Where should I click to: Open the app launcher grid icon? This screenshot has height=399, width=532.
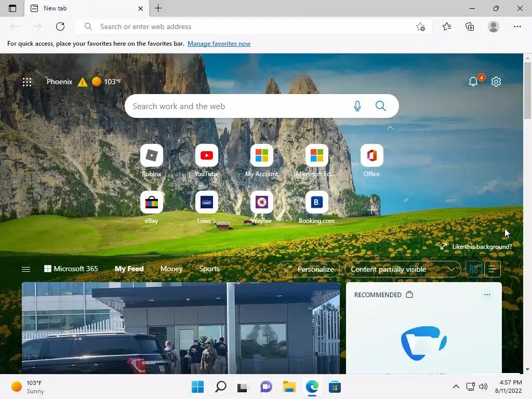27,82
